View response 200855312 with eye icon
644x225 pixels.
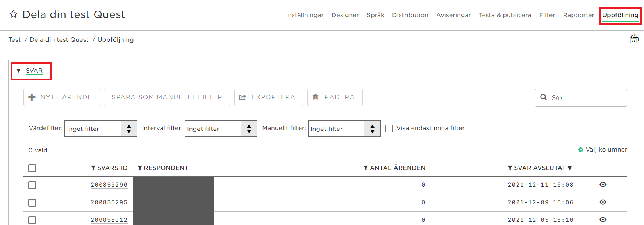(x=603, y=220)
